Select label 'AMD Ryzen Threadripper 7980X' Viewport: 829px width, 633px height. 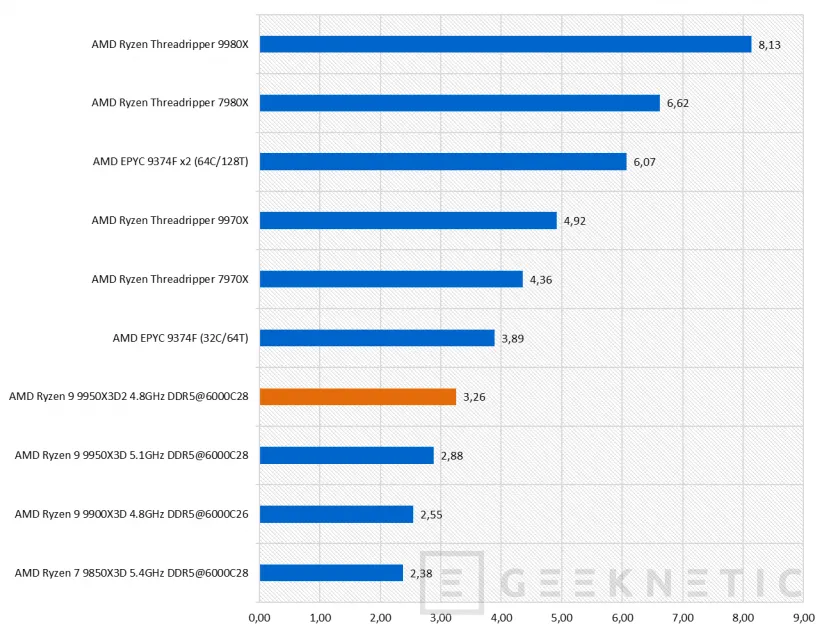[170, 103]
